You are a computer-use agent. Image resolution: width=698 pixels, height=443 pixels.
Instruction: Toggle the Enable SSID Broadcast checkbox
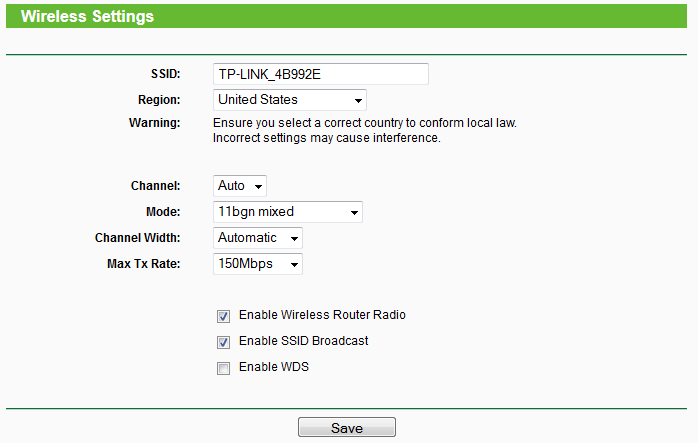click(223, 342)
